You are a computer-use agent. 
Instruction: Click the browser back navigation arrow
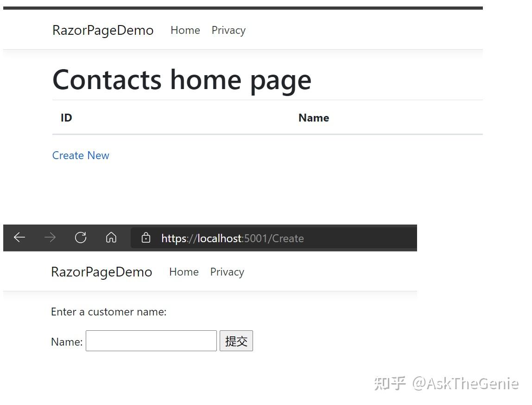coord(19,238)
